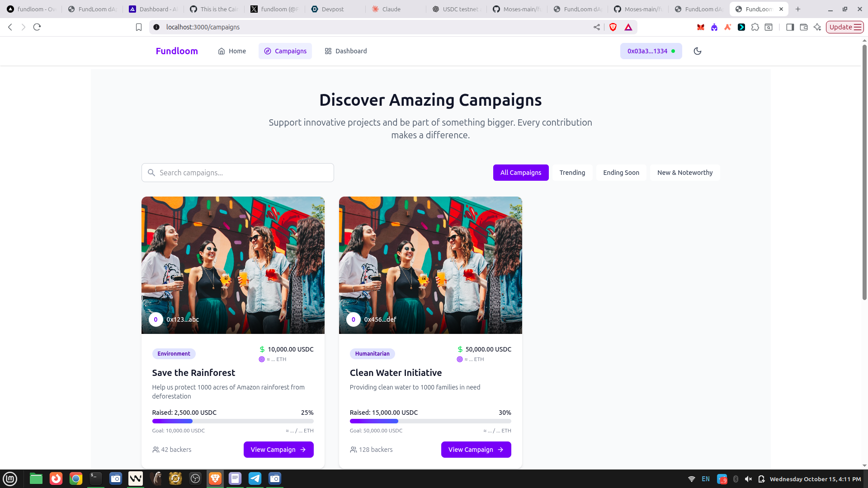The width and height of the screenshot is (868, 488).
Task: Open the Update browser menu
Action: [x=844, y=27]
